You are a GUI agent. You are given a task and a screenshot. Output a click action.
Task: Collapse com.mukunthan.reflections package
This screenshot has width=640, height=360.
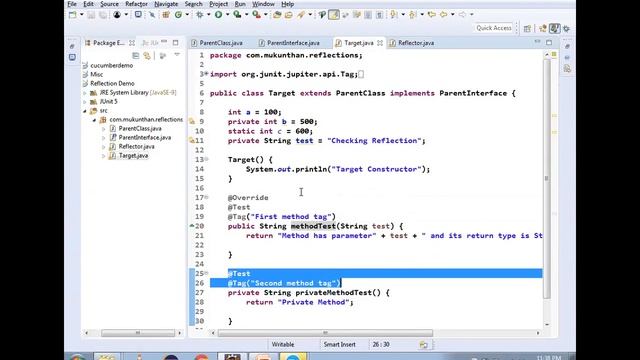pyautogui.click(x=94, y=120)
